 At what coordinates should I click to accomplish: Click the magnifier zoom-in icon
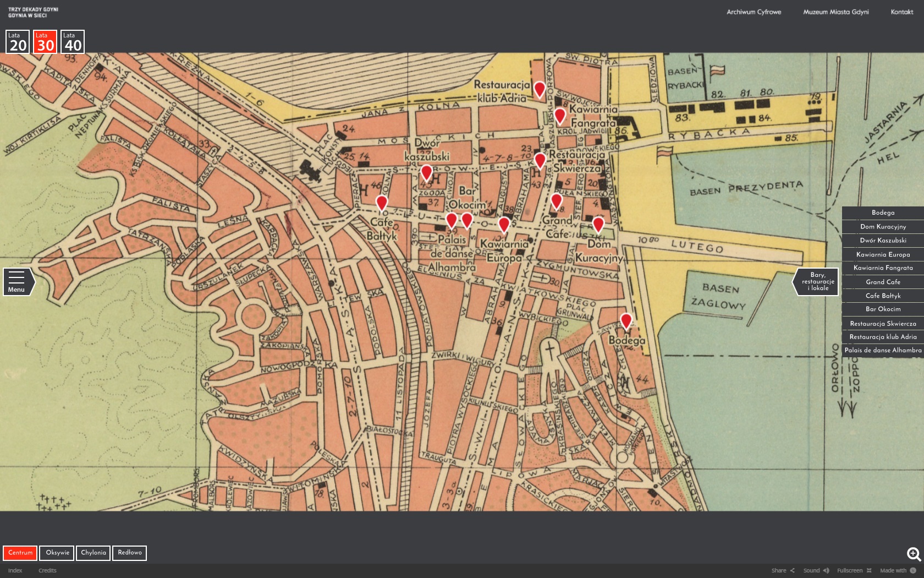[x=914, y=554]
